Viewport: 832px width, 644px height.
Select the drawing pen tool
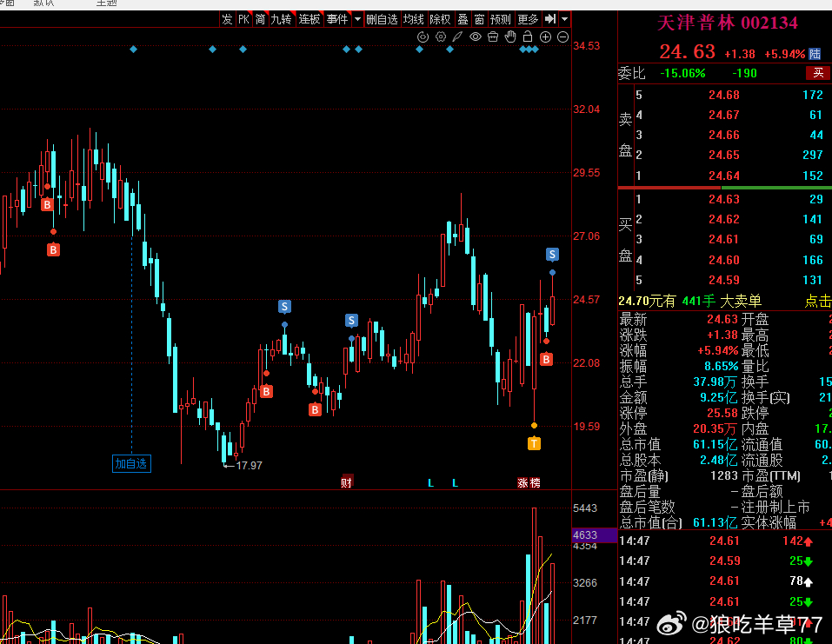[457, 37]
